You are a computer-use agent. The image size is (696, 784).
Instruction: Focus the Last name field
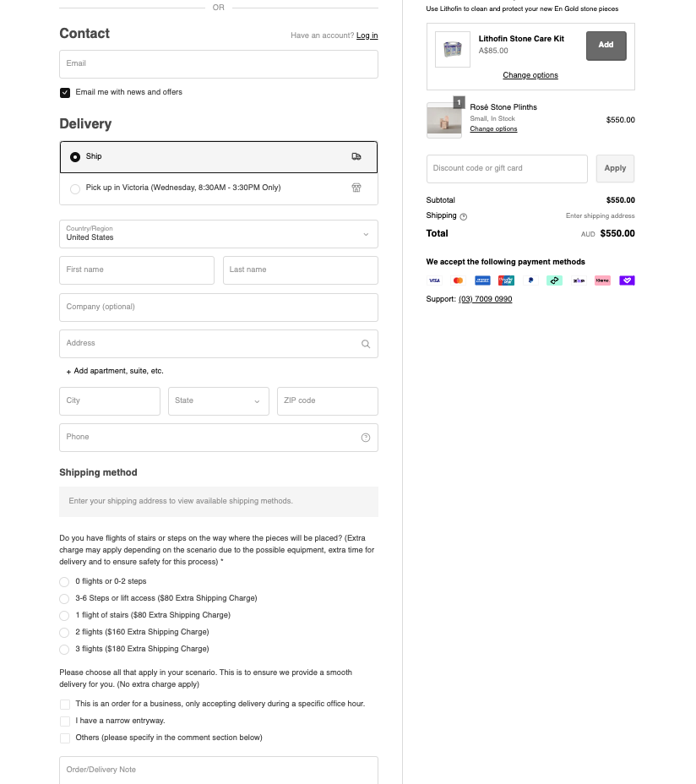(x=301, y=270)
